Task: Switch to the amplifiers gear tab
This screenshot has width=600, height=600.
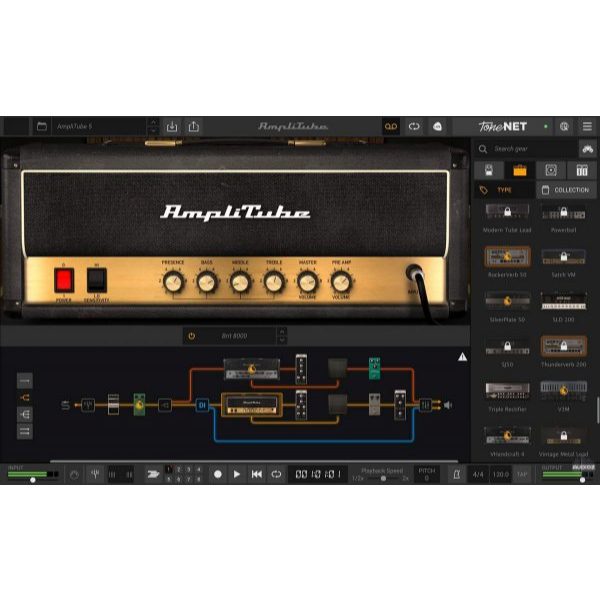Action: 520,170
